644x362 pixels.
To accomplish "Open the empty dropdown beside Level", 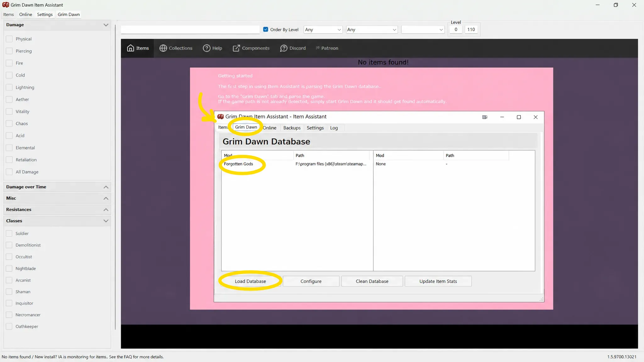I will [423, 30].
